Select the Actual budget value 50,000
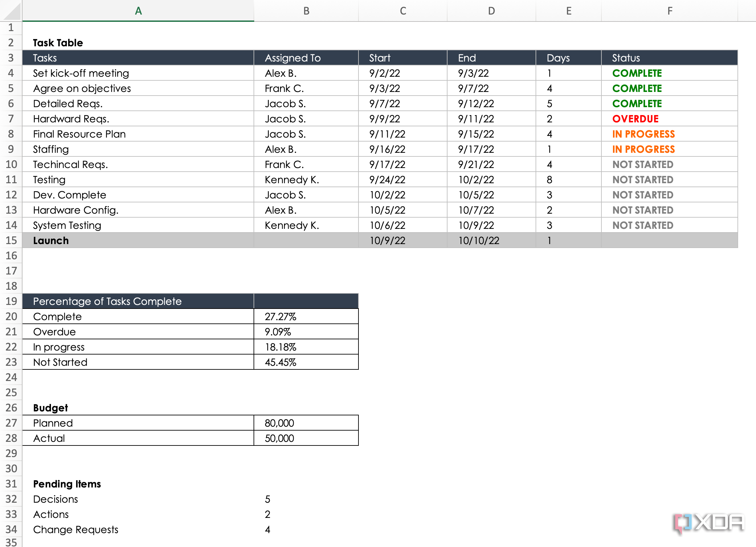Screen dimensions: 756x547 pyautogui.click(x=279, y=438)
